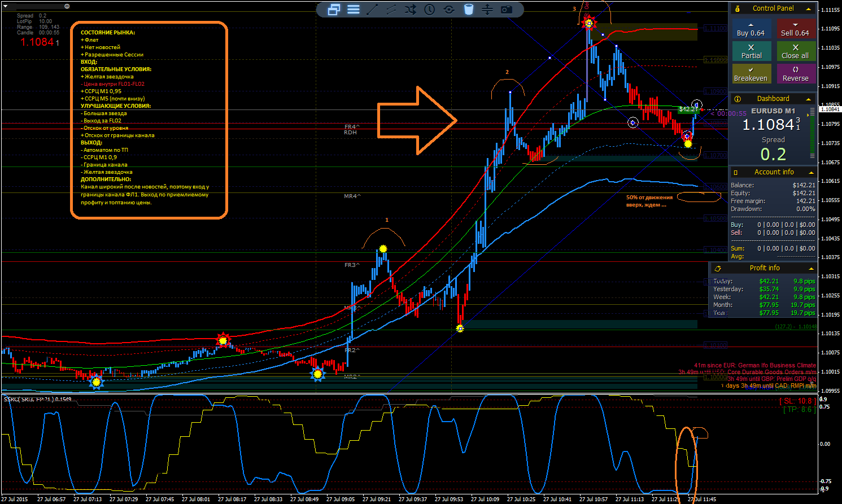
Task: Click the Balance $142.21 row
Action: click(x=773, y=185)
